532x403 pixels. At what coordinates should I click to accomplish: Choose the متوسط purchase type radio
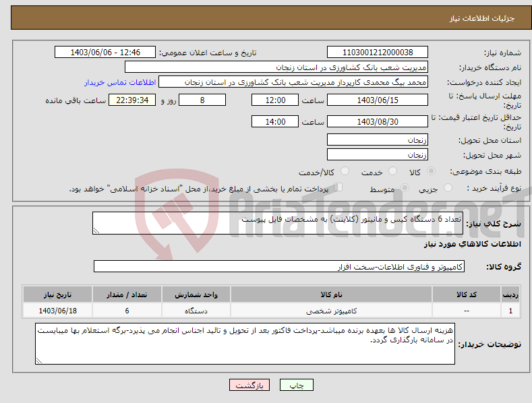(x=405, y=187)
